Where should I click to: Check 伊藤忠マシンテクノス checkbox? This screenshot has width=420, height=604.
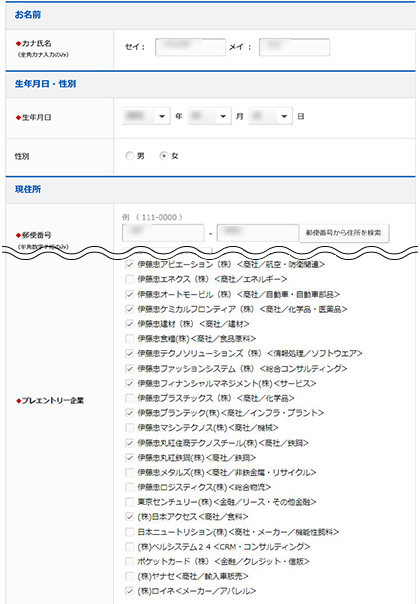[130, 428]
